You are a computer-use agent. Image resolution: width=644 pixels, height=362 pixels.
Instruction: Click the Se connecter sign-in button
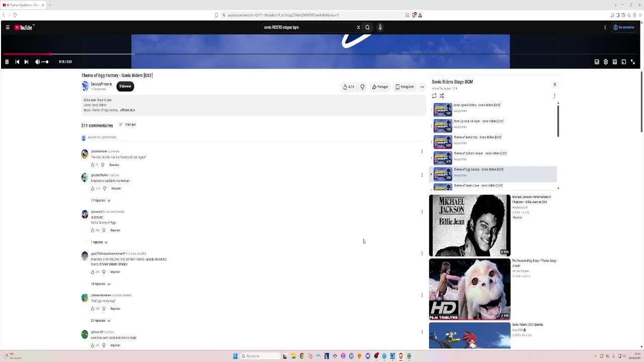click(x=624, y=28)
